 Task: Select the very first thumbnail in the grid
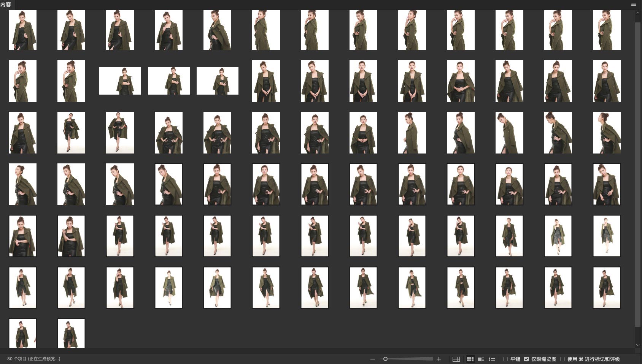click(x=22, y=30)
